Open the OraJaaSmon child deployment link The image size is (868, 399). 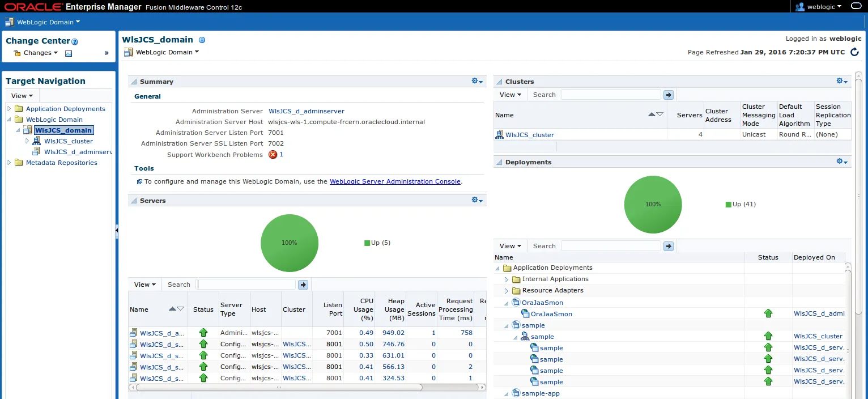551,314
